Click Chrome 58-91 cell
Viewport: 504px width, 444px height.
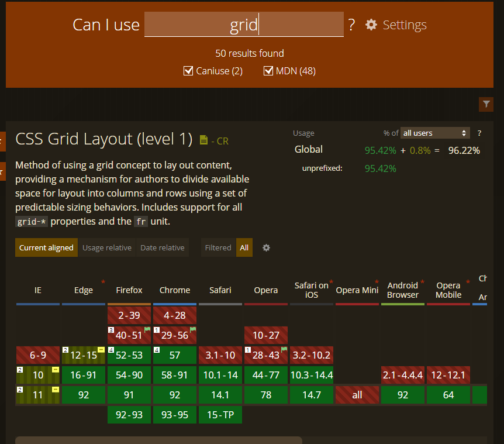175,375
